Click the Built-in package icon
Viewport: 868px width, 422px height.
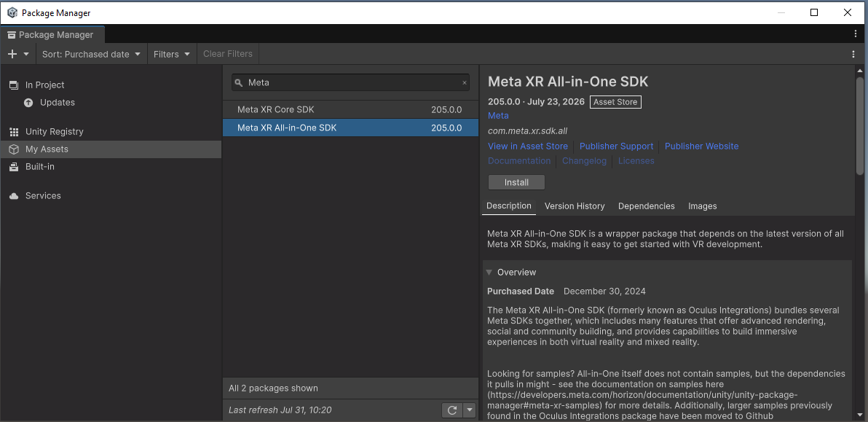pyautogui.click(x=14, y=167)
